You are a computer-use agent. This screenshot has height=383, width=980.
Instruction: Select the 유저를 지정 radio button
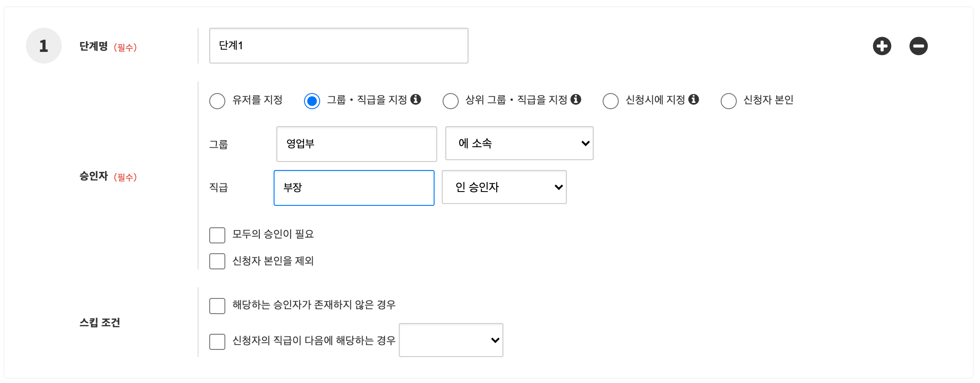[x=217, y=101]
